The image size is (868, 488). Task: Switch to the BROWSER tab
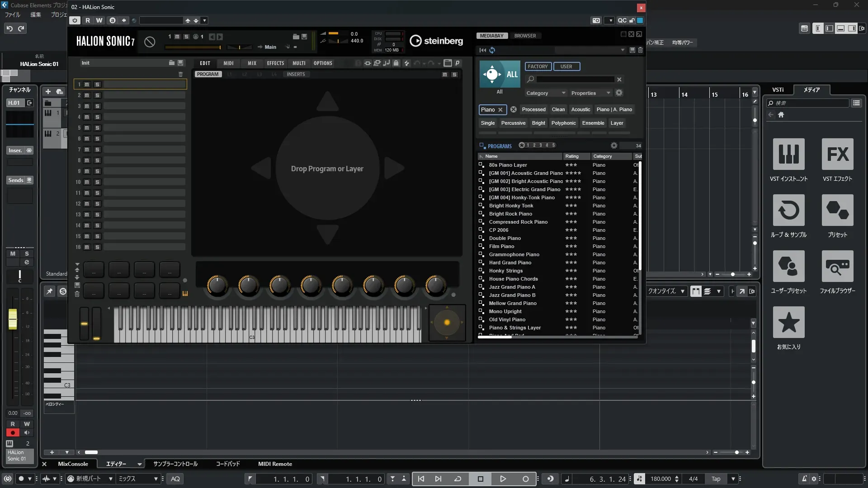click(x=525, y=36)
